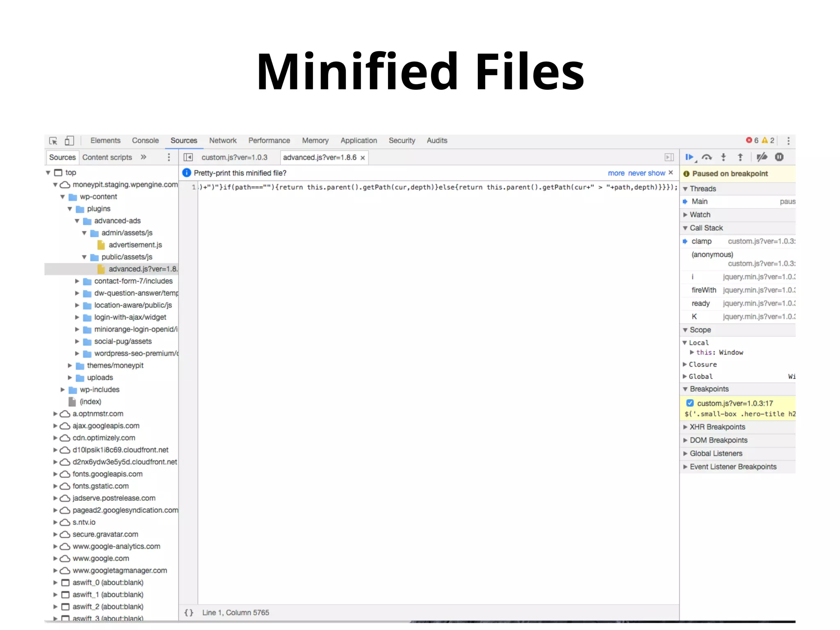
Task: Switch to custom.js?ver=1.0.3 file tab
Action: [234, 157]
